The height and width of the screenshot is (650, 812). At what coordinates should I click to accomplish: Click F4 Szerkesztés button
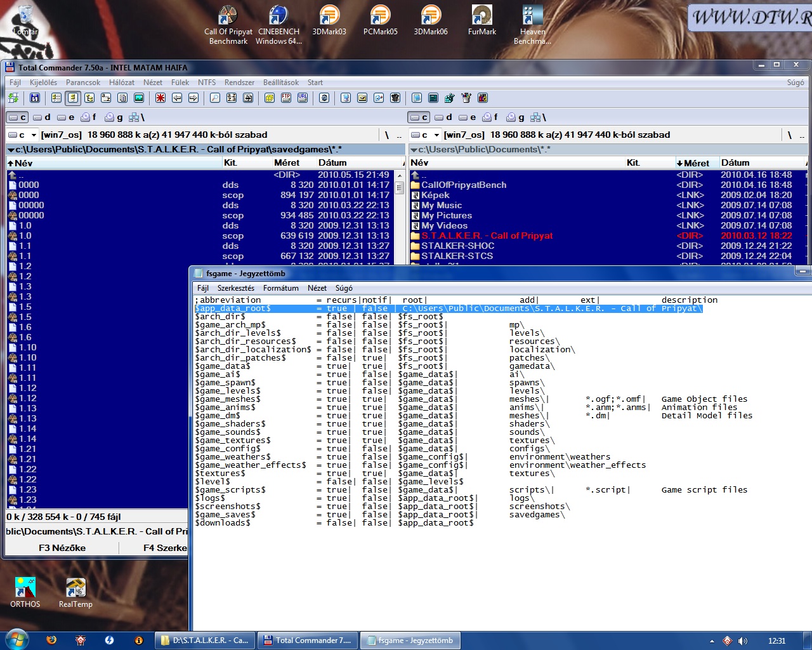(x=154, y=548)
